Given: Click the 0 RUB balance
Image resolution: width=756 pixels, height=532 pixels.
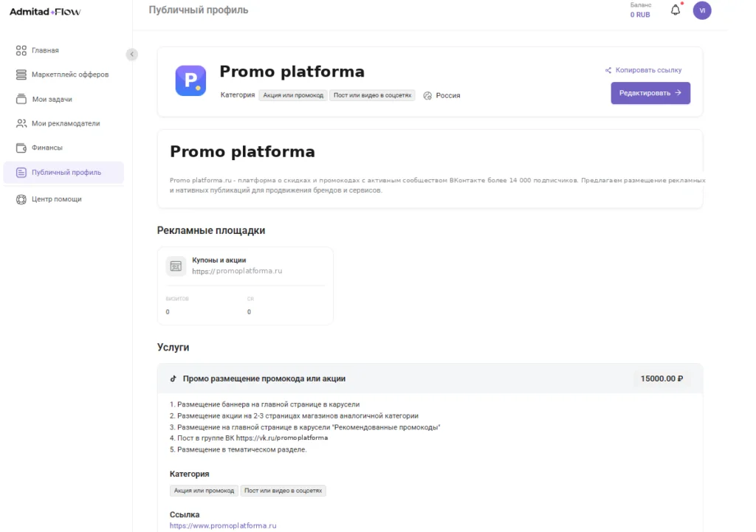Looking at the screenshot, I should pyautogui.click(x=640, y=15).
